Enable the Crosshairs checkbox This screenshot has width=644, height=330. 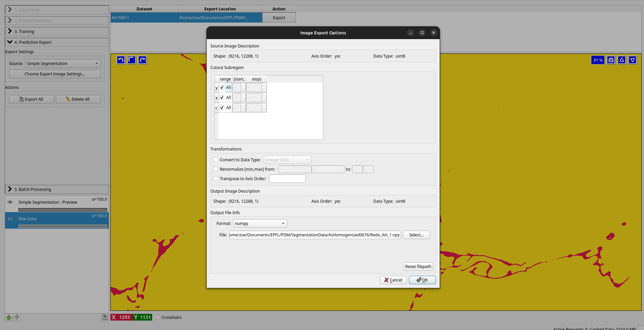tap(158, 317)
